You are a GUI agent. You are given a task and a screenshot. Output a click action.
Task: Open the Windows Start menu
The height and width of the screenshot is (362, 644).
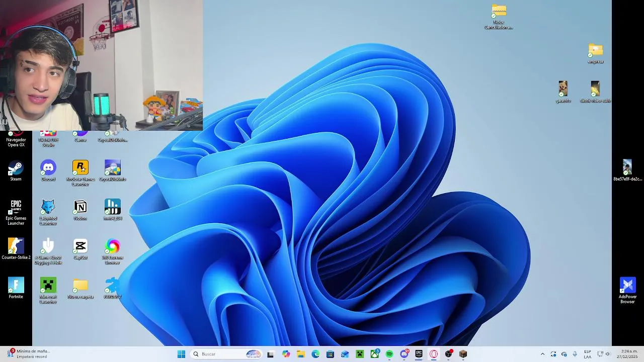coord(181,354)
